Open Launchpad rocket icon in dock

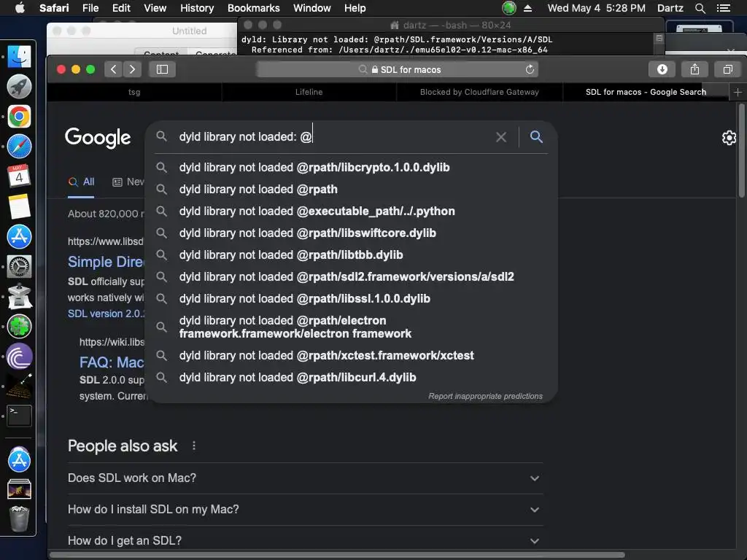pyautogui.click(x=19, y=87)
